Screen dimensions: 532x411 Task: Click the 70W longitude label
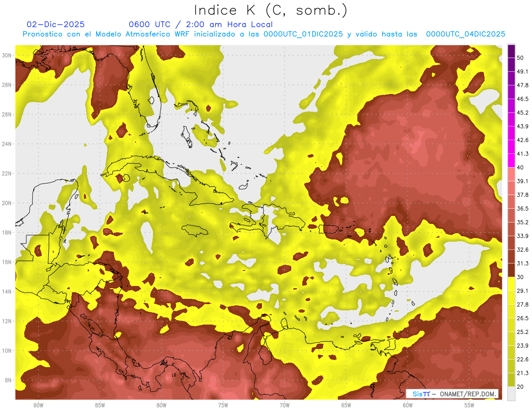(x=285, y=405)
